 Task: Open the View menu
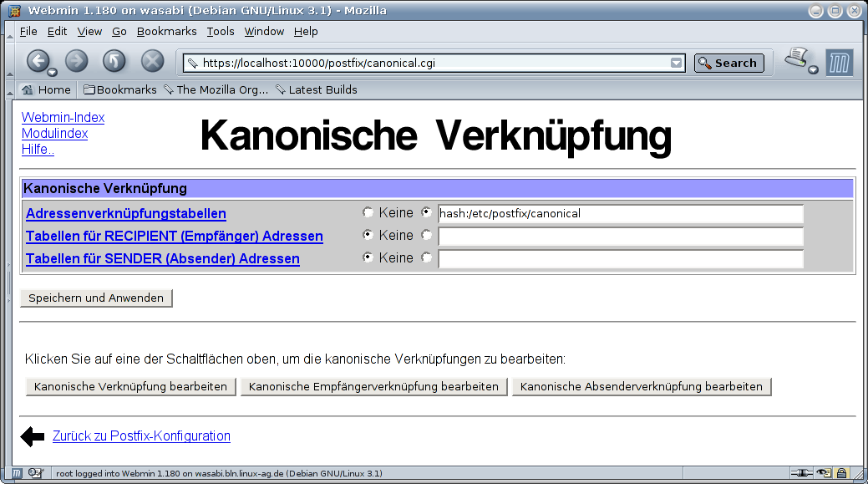pyautogui.click(x=89, y=32)
